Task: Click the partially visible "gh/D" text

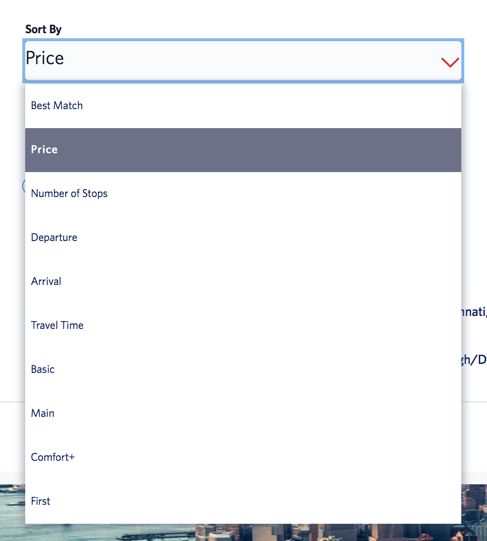Action: (x=474, y=360)
